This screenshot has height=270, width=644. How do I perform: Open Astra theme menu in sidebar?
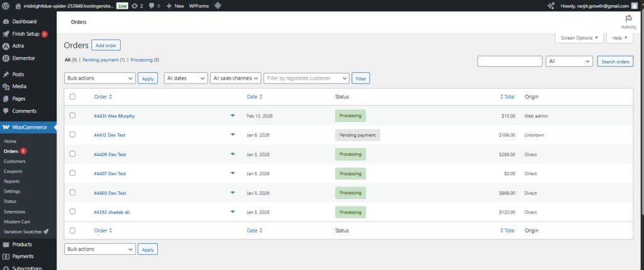[x=18, y=46]
